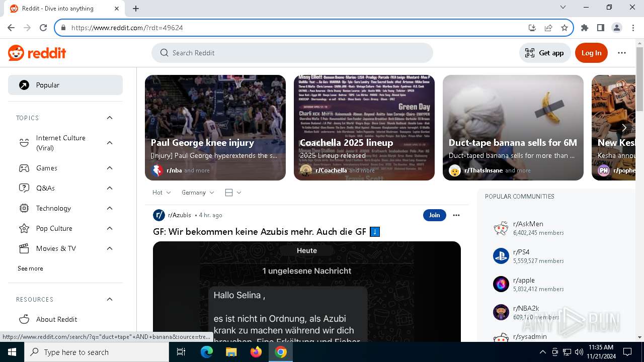
Task: Open the post title about Azubis
Action: (x=266, y=232)
